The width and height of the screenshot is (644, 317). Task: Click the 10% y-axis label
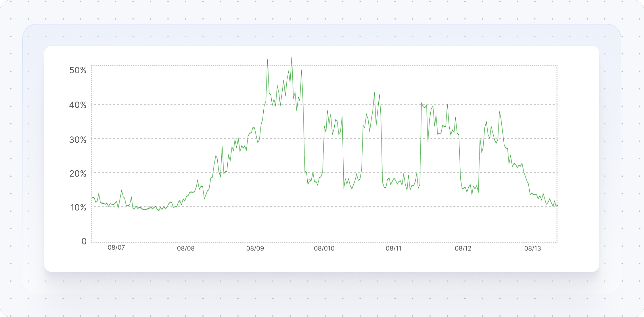(x=78, y=207)
